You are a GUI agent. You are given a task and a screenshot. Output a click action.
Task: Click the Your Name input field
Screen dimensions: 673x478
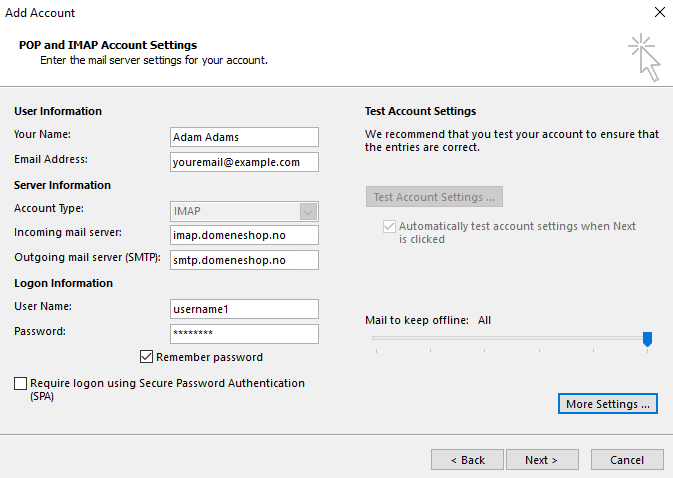tap(244, 137)
